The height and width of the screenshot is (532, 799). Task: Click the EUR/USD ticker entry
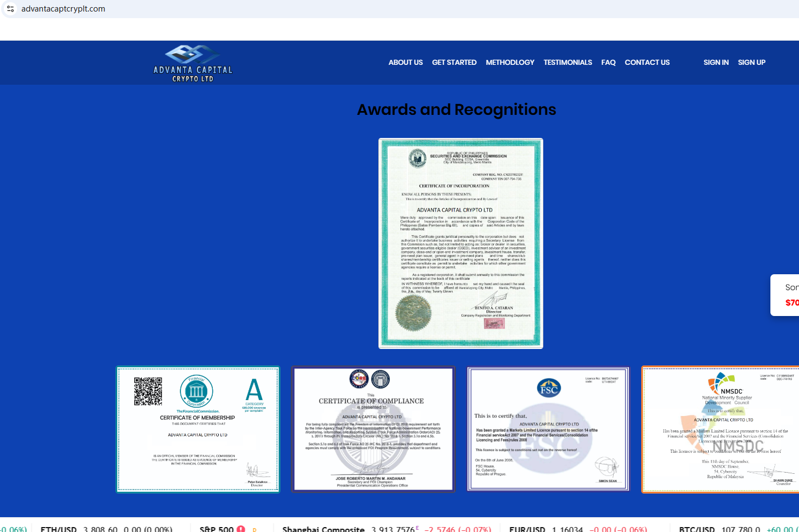click(578, 529)
